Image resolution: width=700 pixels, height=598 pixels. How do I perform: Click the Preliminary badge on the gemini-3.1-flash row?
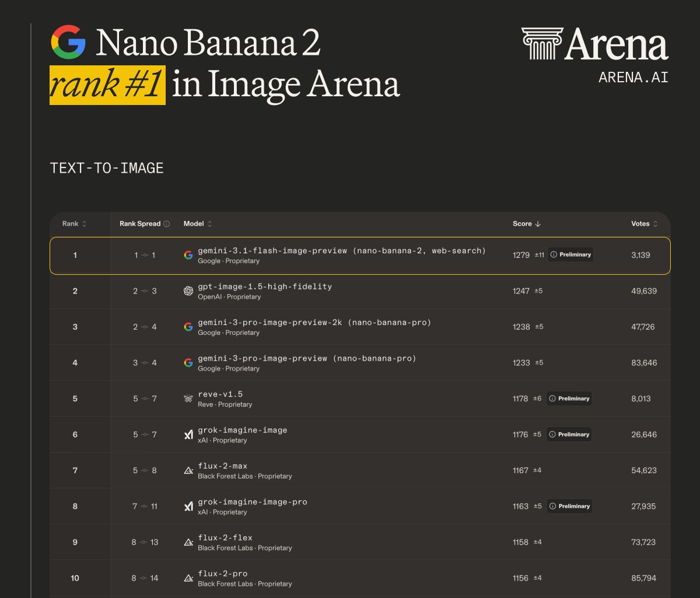tap(570, 254)
